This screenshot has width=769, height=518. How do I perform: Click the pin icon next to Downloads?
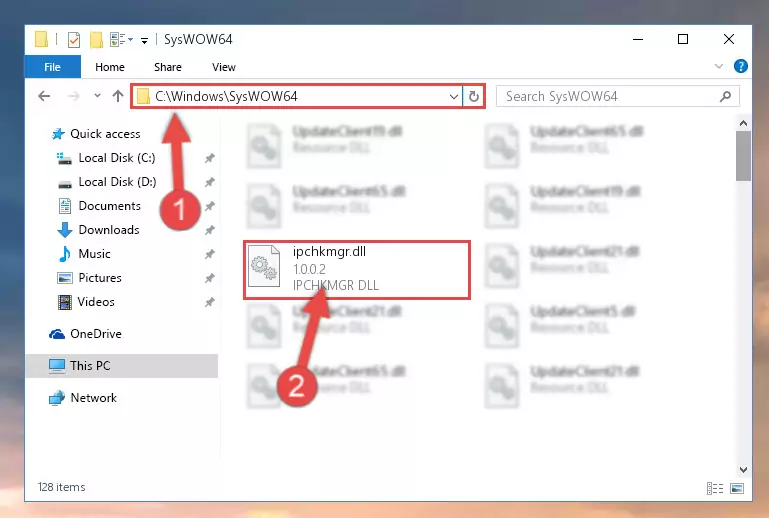click(x=209, y=230)
